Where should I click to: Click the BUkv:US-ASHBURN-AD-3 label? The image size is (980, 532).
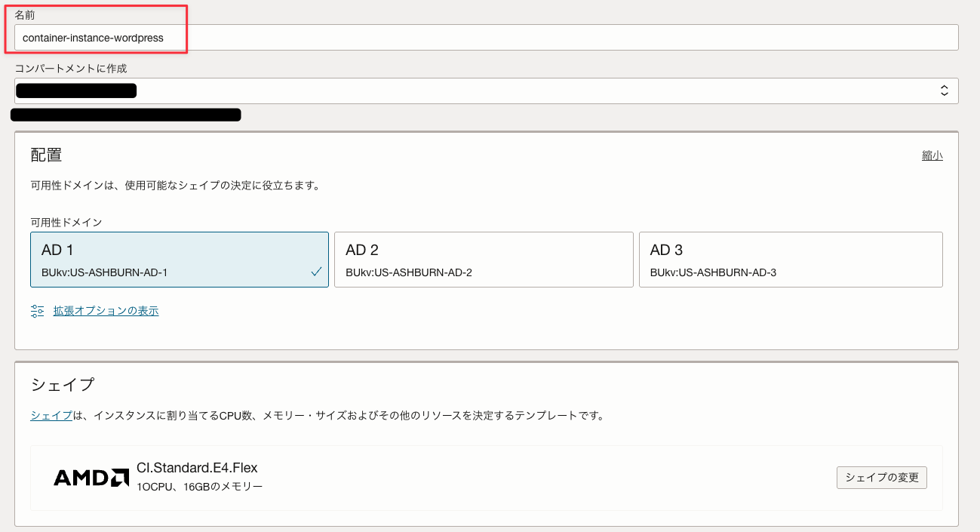[713, 272]
